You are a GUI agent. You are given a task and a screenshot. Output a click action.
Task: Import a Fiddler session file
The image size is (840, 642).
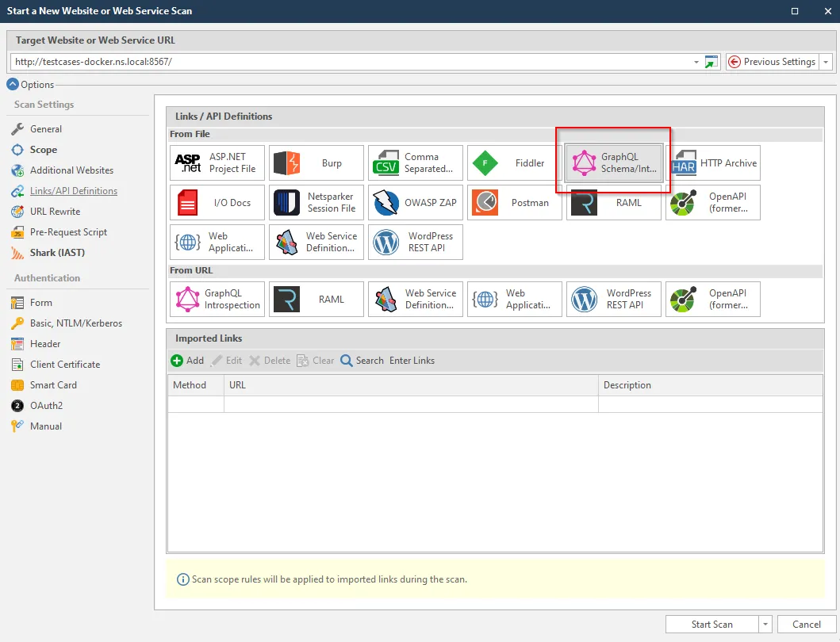[x=514, y=162]
